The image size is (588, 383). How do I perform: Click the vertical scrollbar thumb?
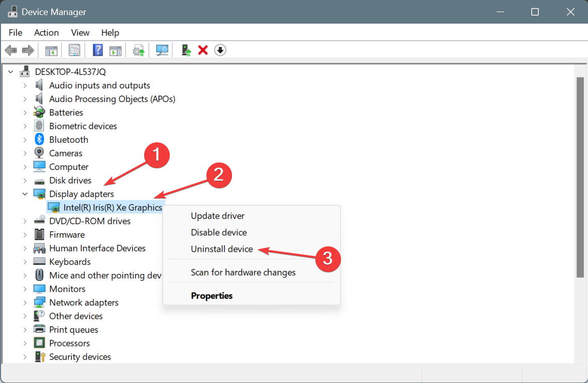pyautogui.click(x=580, y=177)
